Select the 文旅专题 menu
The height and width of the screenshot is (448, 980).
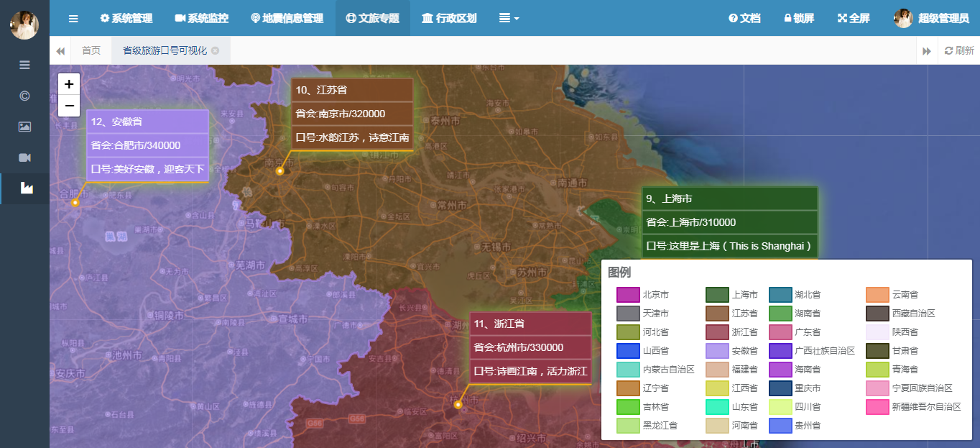click(x=373, y=18)
